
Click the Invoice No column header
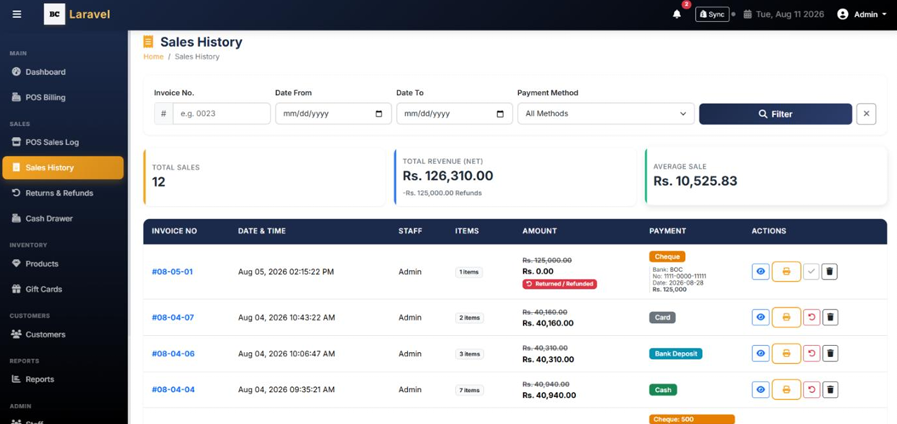[174, 231]
